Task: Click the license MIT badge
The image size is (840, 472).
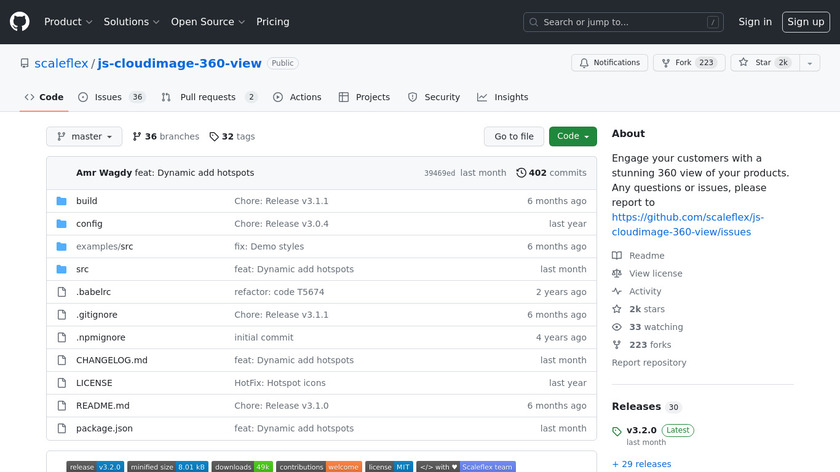Action: (x=389, y=467)
